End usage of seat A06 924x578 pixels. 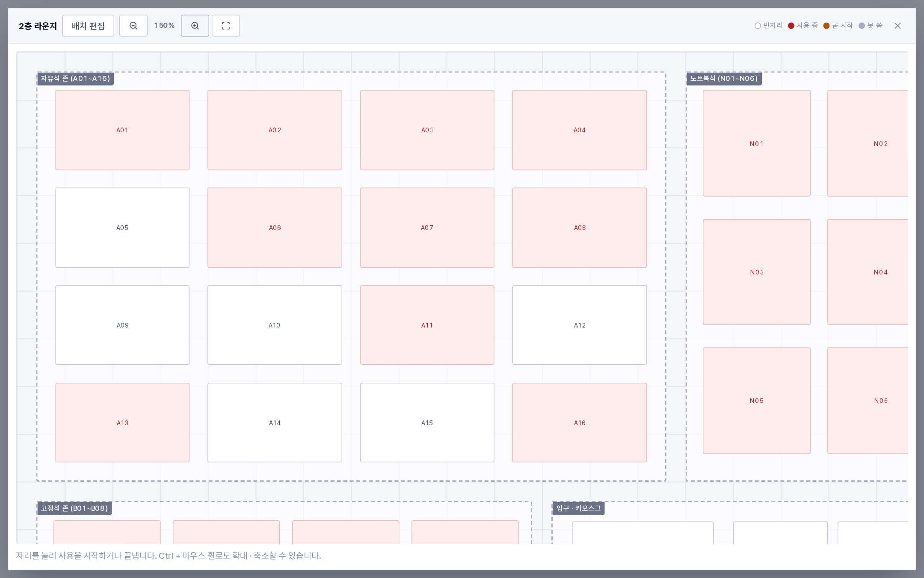coord(275,228)
